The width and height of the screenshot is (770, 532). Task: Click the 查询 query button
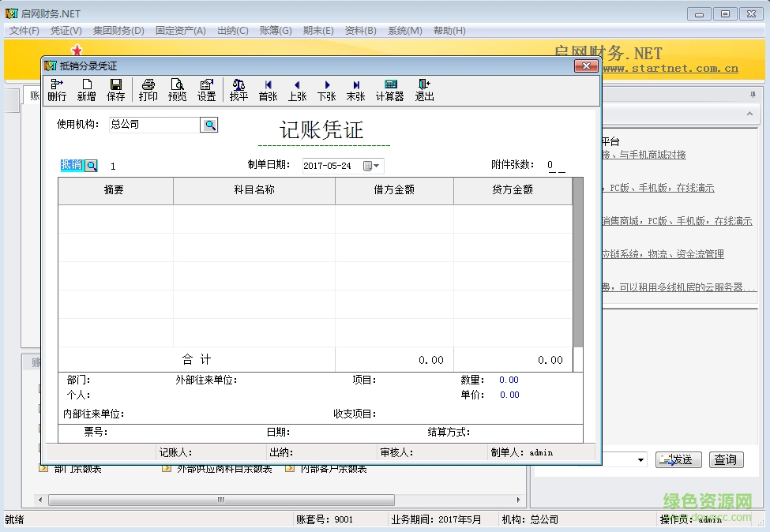[725, 459]
